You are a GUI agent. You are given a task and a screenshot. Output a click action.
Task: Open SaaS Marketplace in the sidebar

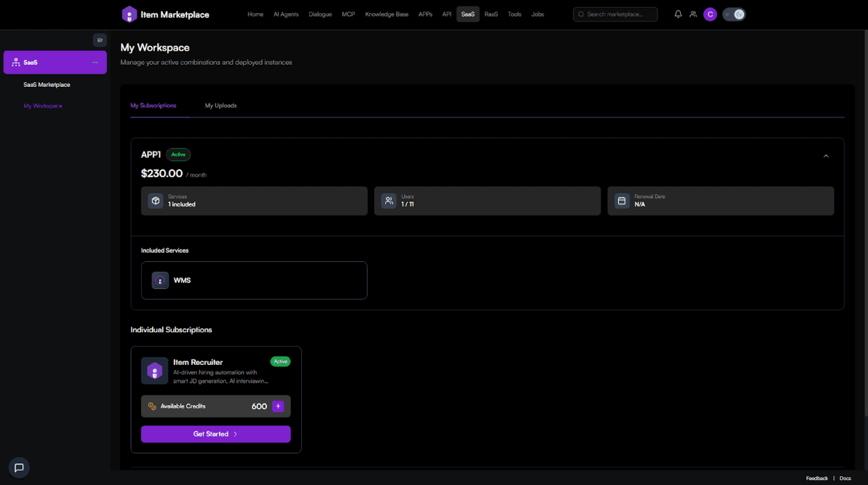pyautogui.click(x=47, y=85)
